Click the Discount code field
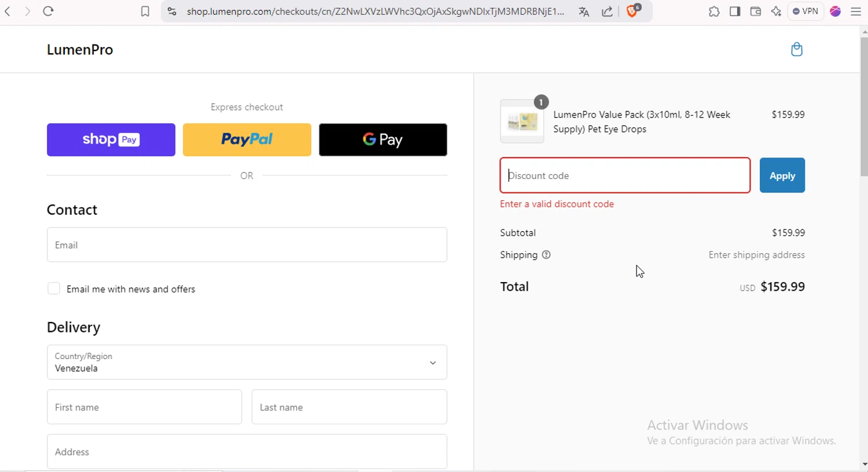868x472 pixels. click(625, 175)
